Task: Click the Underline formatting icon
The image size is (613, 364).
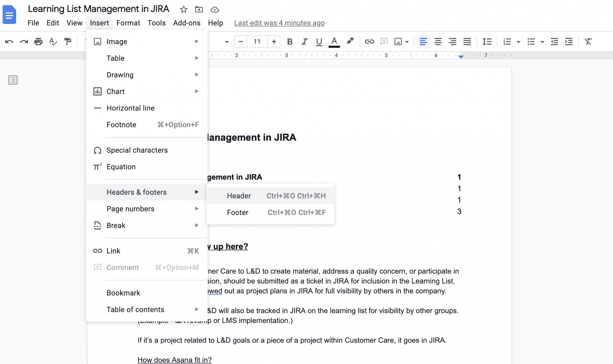Action: pyautogui.click(x=319, y=42)
